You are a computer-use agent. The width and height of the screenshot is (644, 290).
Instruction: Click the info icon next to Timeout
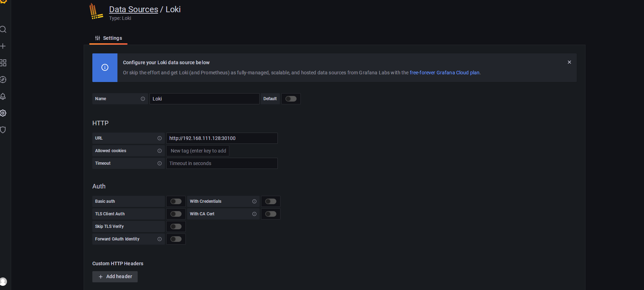coord(160,163)
